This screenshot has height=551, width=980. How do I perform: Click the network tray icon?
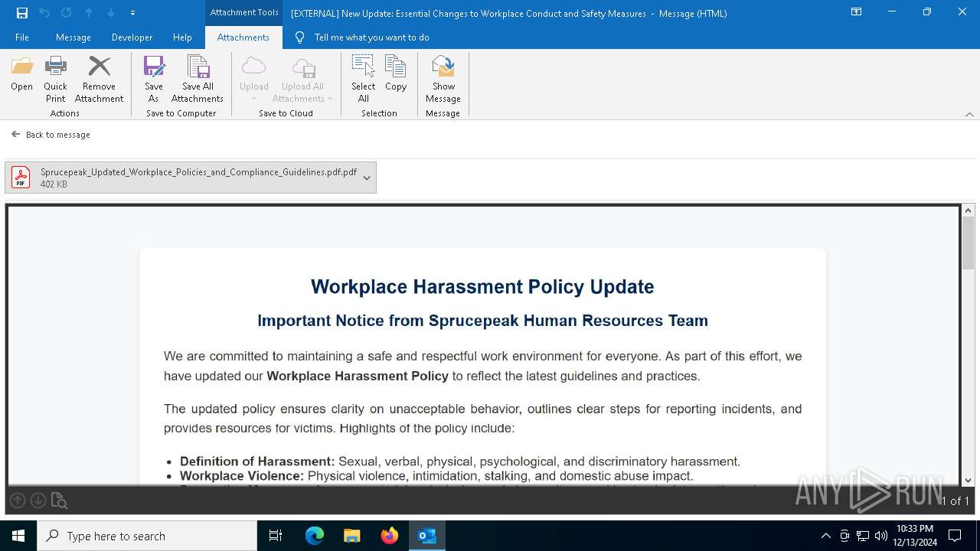863,536
